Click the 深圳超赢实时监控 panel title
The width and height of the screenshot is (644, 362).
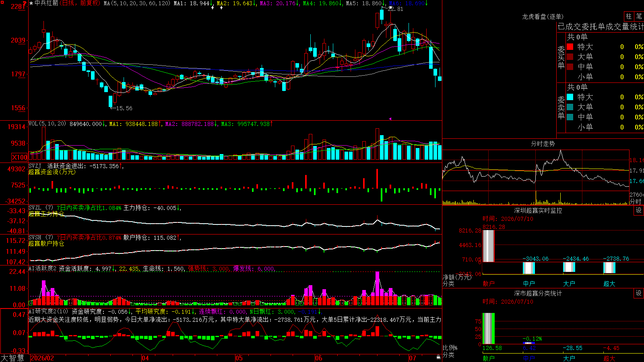point(538,210)
